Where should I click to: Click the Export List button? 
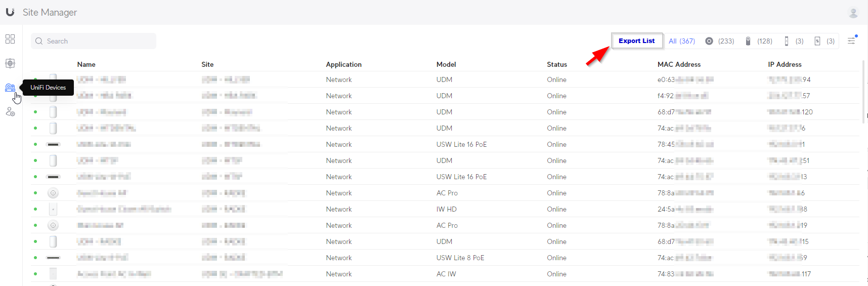click(636, 41)
